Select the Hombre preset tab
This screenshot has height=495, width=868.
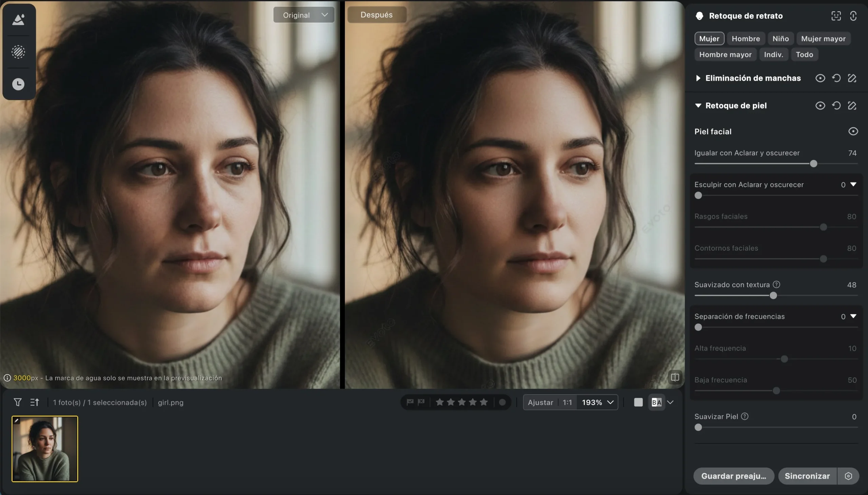point(746,38)
